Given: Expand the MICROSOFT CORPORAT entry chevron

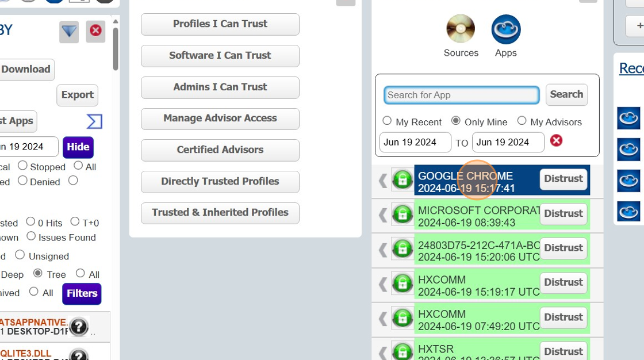Looking at the screenshot, I should pos(382,215).
